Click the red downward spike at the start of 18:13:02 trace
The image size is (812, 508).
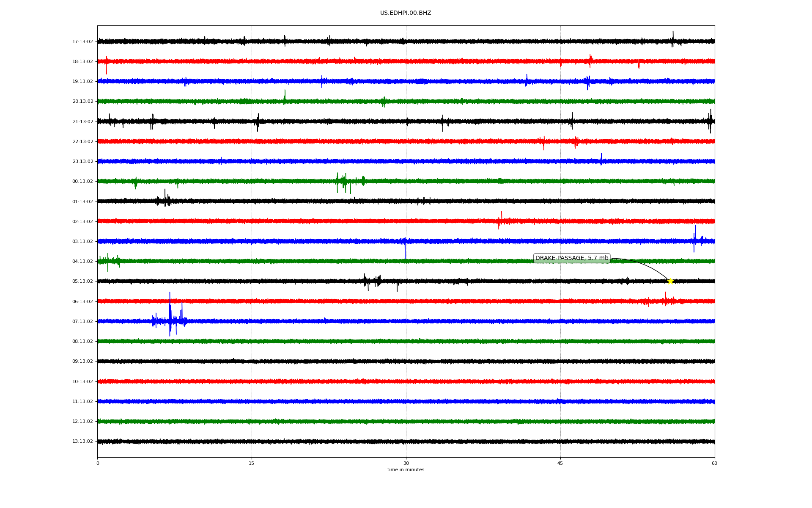coord(106,65)
